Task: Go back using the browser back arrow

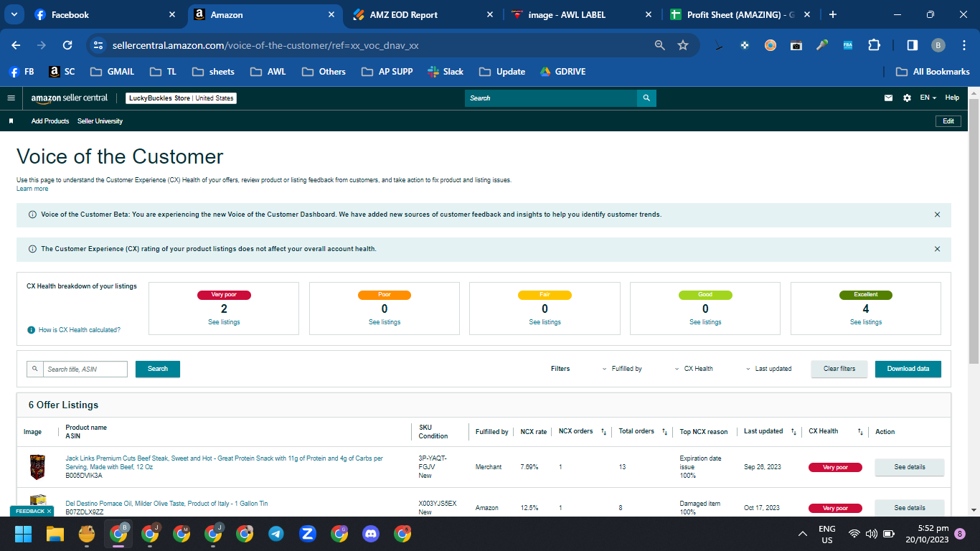Action: click(x=16, y=45)
